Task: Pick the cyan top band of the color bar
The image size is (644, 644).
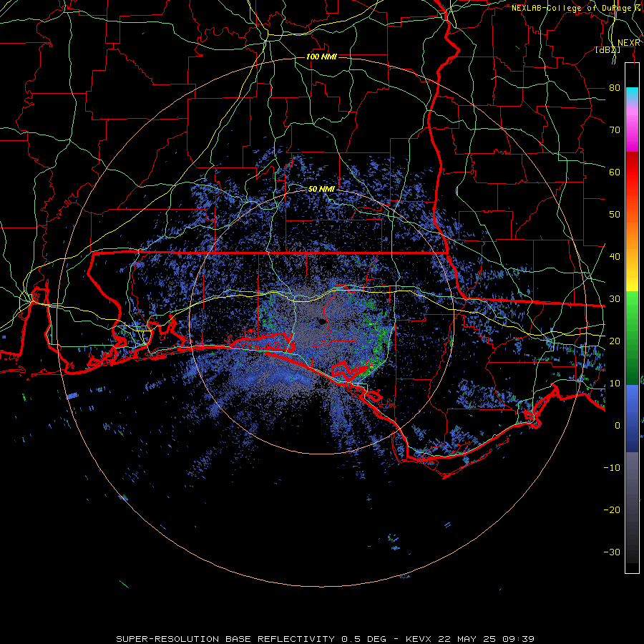Action: (x=632, y=94)
